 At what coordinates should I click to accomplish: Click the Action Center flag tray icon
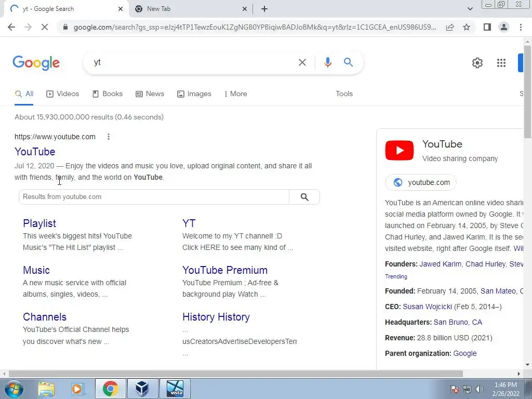pyautogui.click(x=454, y=389)
